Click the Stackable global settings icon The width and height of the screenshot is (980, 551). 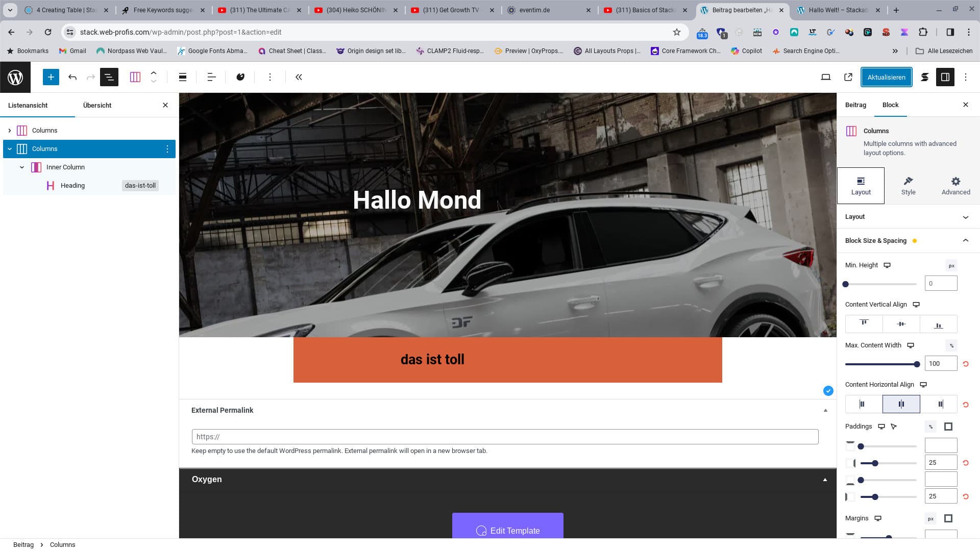924,77
